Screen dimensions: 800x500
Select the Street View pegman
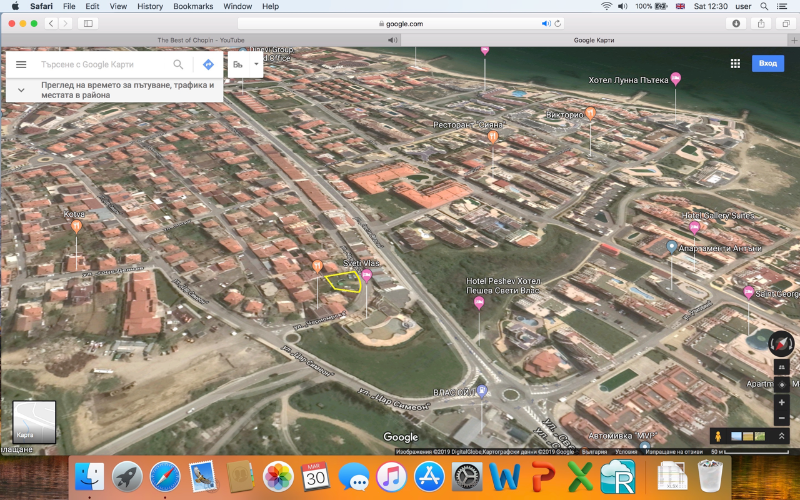pos(717,436)
